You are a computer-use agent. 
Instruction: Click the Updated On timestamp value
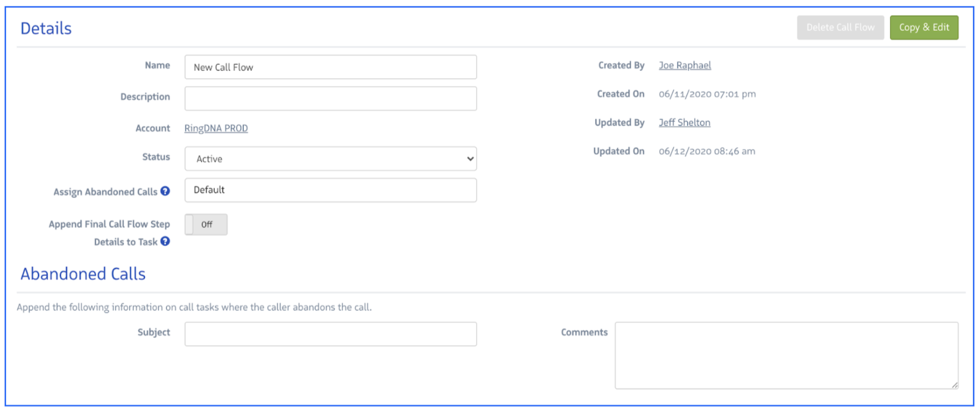[707, 151]
